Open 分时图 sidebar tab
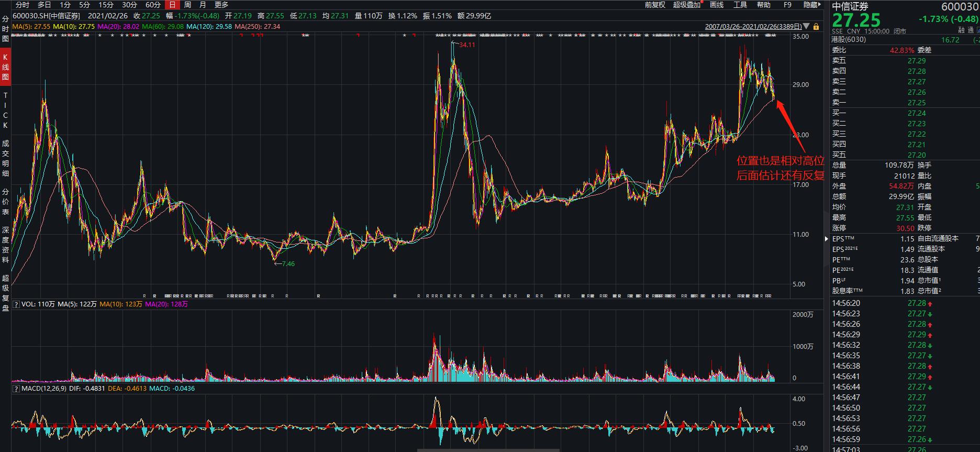The image size is (980, 452). (5, 28)
